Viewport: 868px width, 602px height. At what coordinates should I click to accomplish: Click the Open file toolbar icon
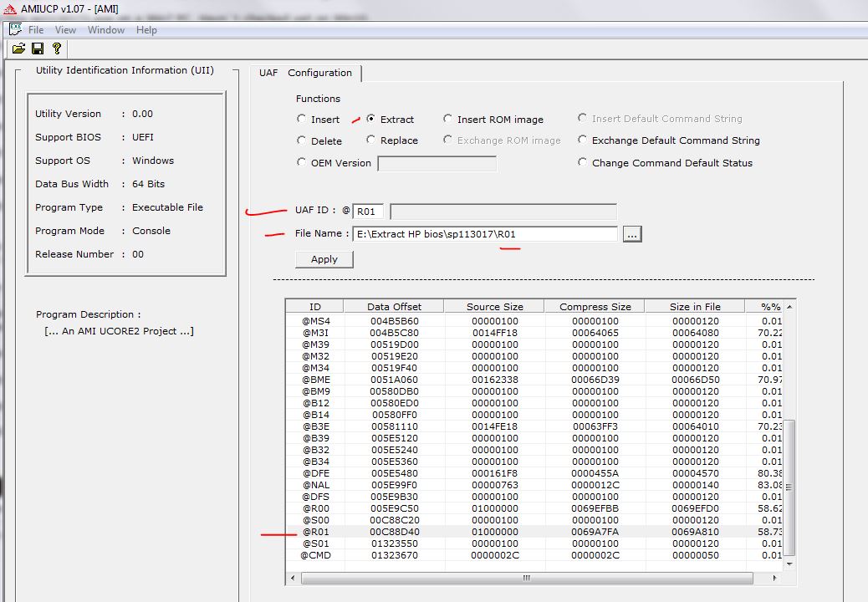[x=18, y=49]
